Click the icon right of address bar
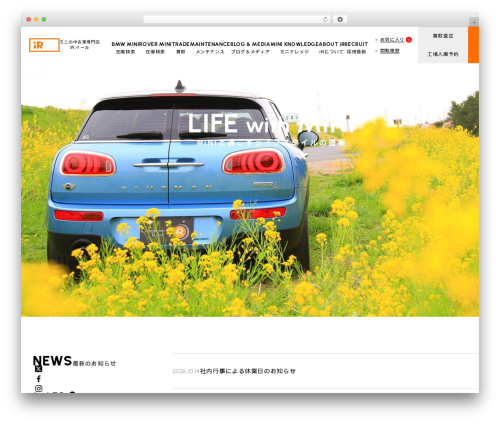 pyautogui.click(x=340, y=19)
